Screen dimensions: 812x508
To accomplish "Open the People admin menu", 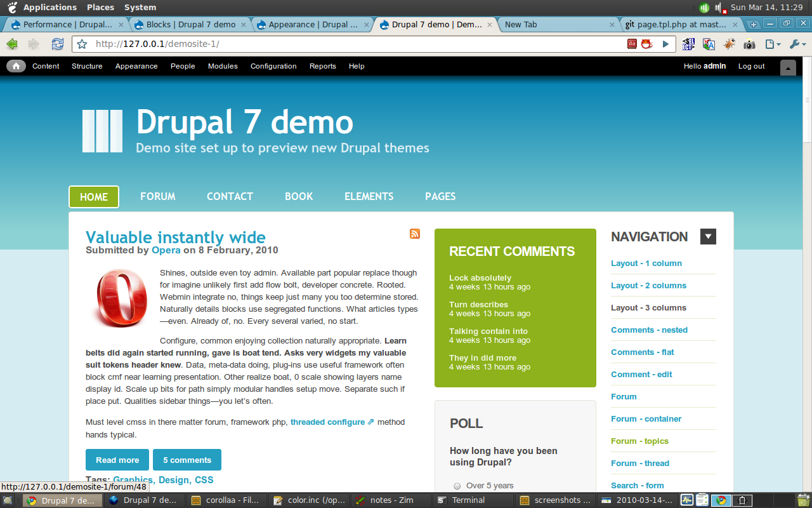I will coord(183,66).
